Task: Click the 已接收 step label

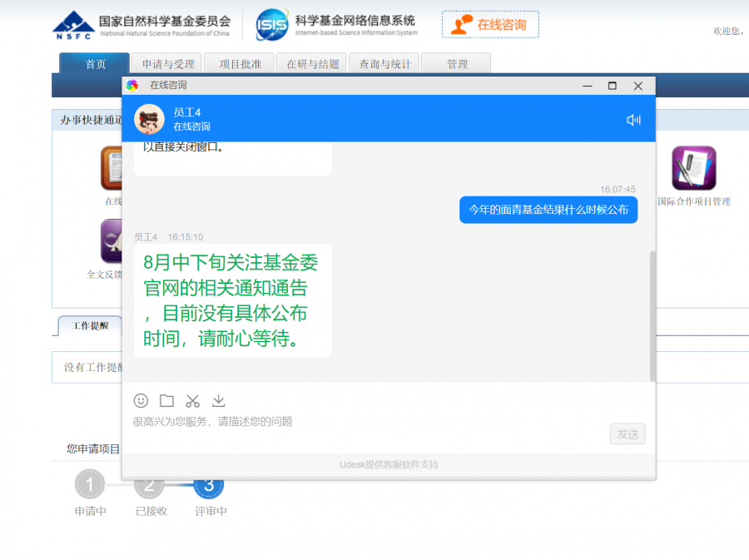Action: [x=151, y=511]
